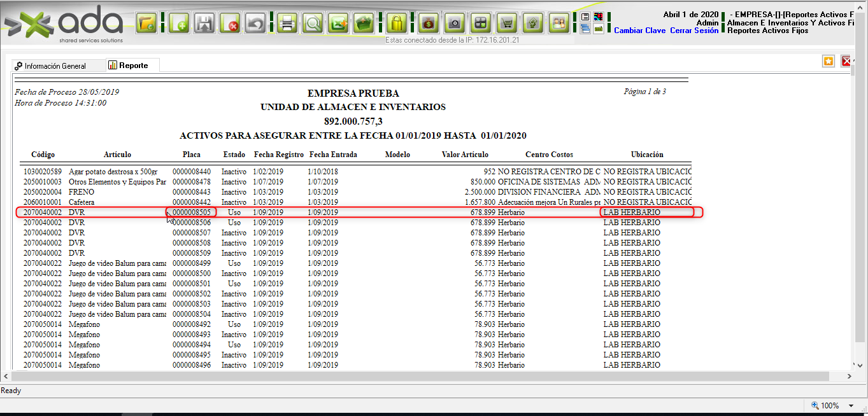Print the report using the printer icon
The width and height of the screenshot is (868, 416).
(x=287, y=24)
